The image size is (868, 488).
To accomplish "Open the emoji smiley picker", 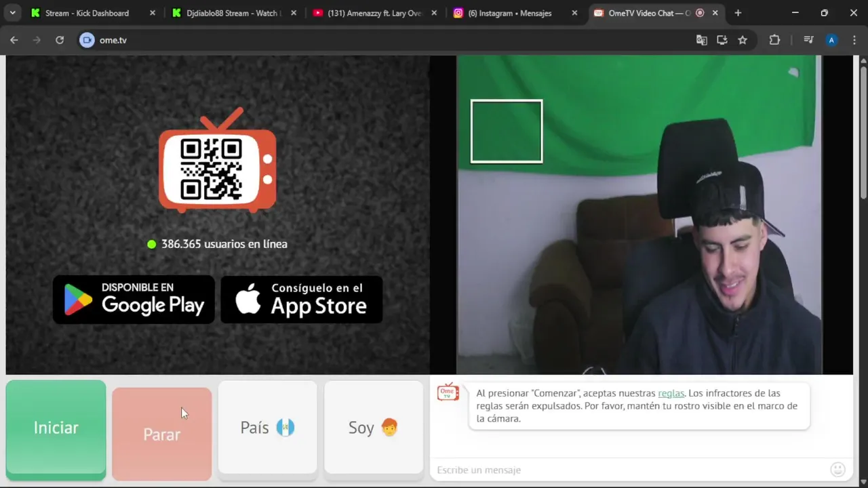I will click(837, 469).
